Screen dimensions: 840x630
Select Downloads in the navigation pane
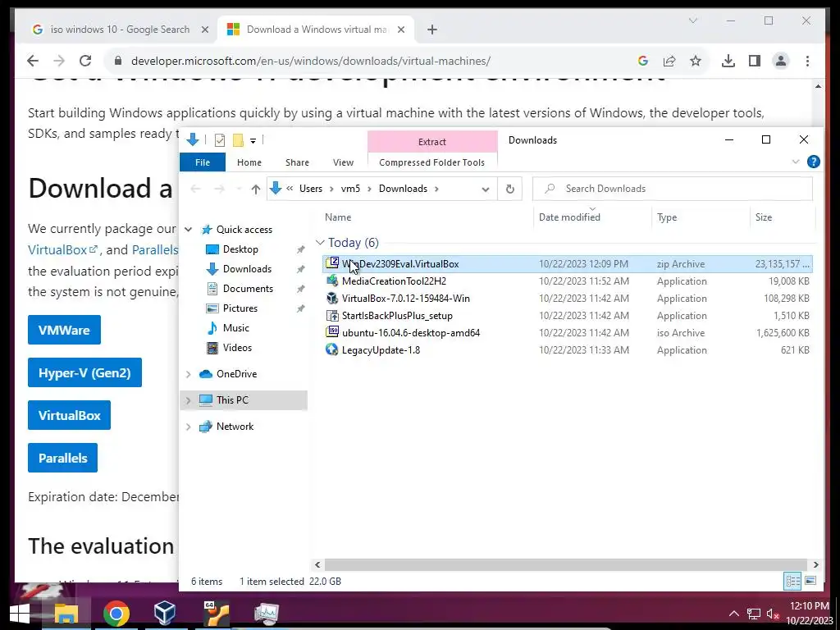coord(247,269)
